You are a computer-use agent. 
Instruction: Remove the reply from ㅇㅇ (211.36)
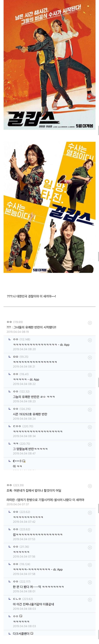coord(90,547)
